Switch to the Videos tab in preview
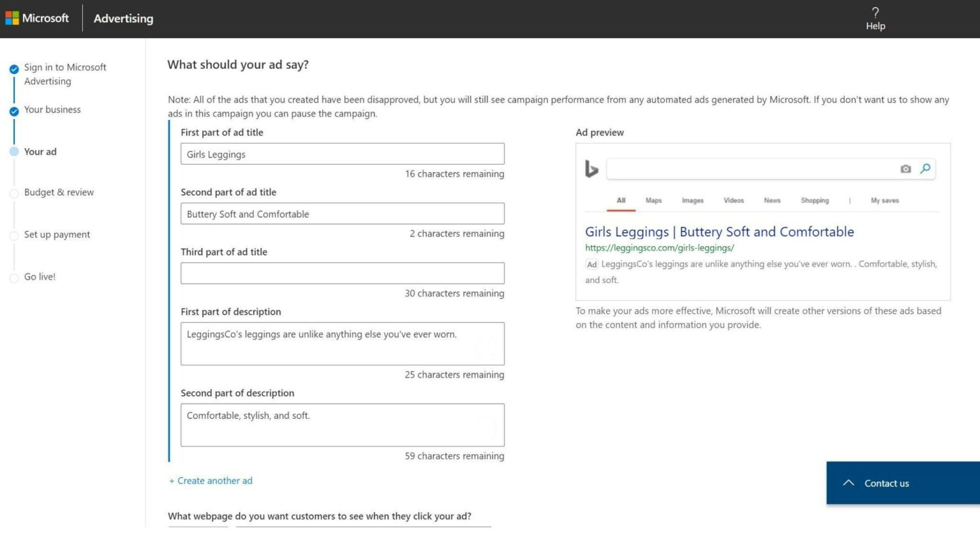The height and width of the screenshot is (535, 980). [733, 200]
